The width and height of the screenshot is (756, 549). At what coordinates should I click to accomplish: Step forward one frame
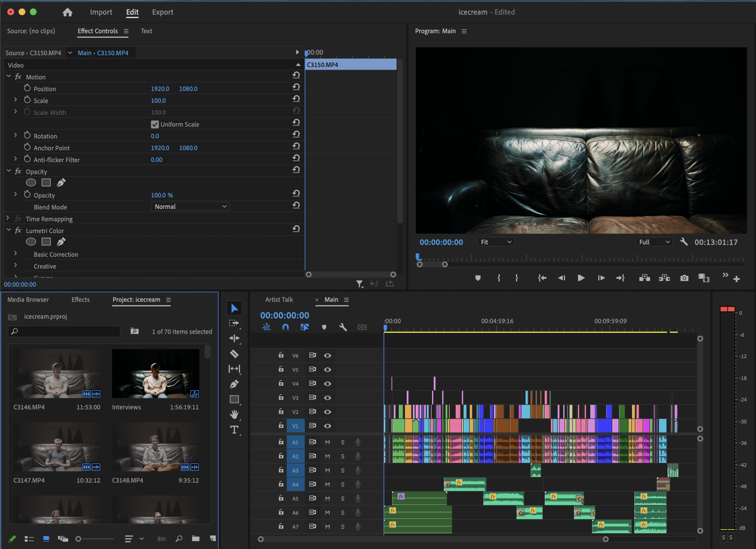pyautogui.click(x=601, y=278)
